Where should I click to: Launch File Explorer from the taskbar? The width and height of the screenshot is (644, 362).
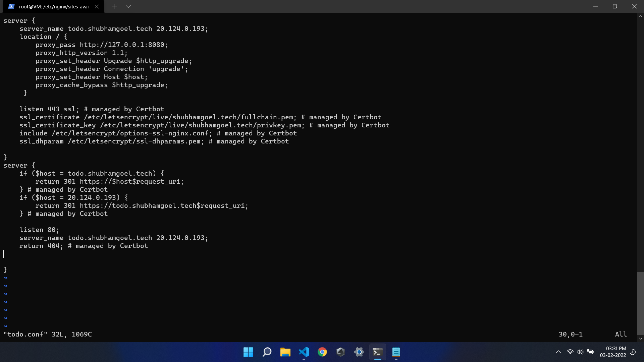285,352
